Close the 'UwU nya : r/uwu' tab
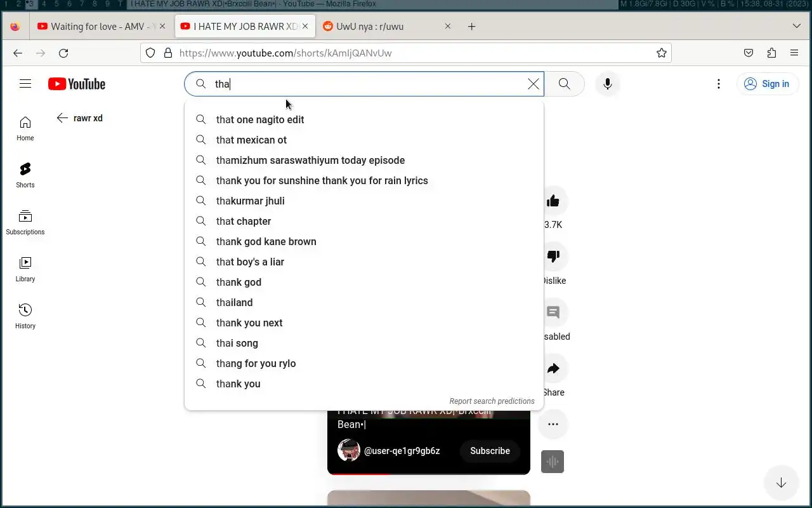Viewport: 812px width, 508px height. pyautogui.click(x=448, y=27)
